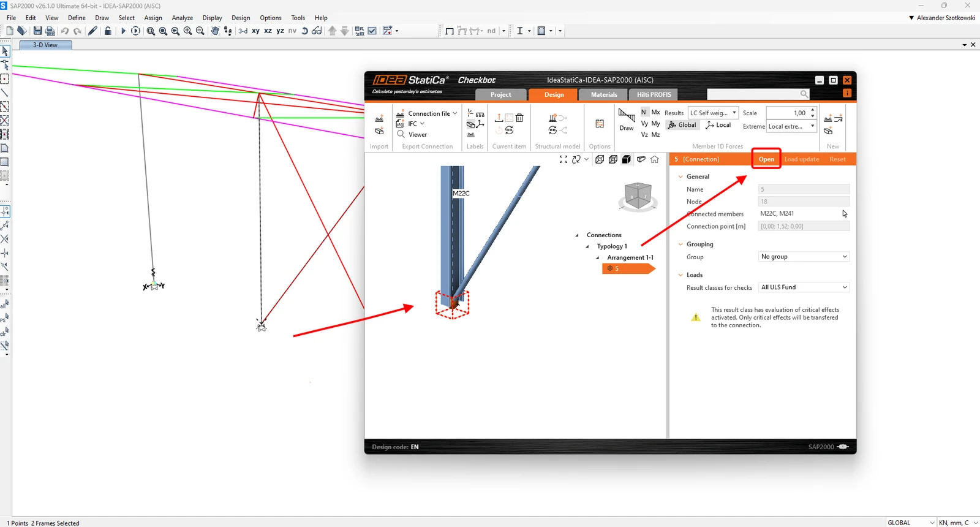The image size is (980, 527).
Task: Open the Assign menu
Action: point(153,18)
